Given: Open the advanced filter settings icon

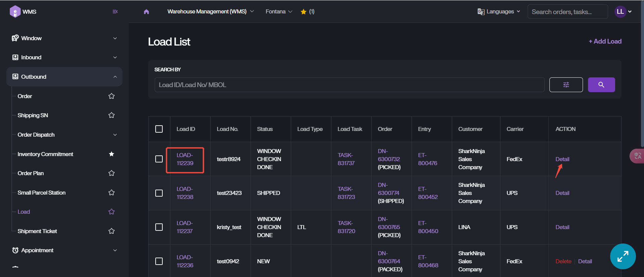Looking at the screenshot, I should click(x=566, y=85).
